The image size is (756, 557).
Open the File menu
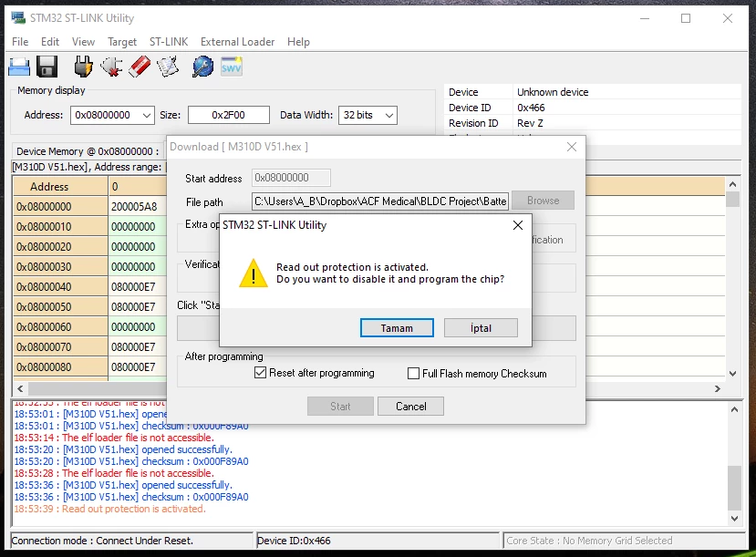tap(20, 42)
